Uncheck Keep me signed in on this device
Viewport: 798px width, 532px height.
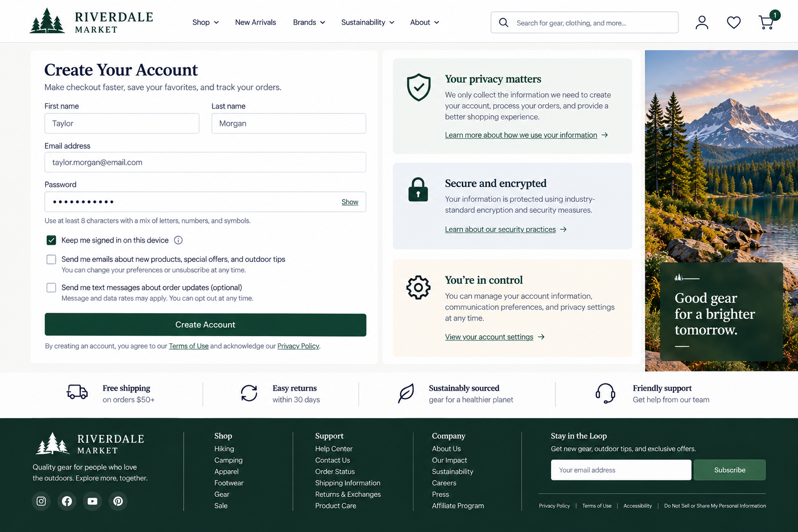tap(51, 240)
